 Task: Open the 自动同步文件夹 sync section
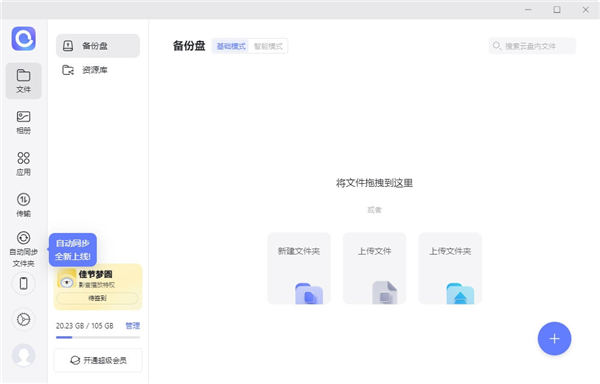(x=24, y=249)
